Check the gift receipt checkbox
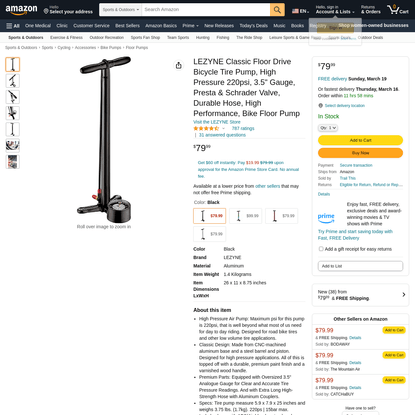This screenshot has height=415, width=415. pyautogui.click(x=321, y=249)
